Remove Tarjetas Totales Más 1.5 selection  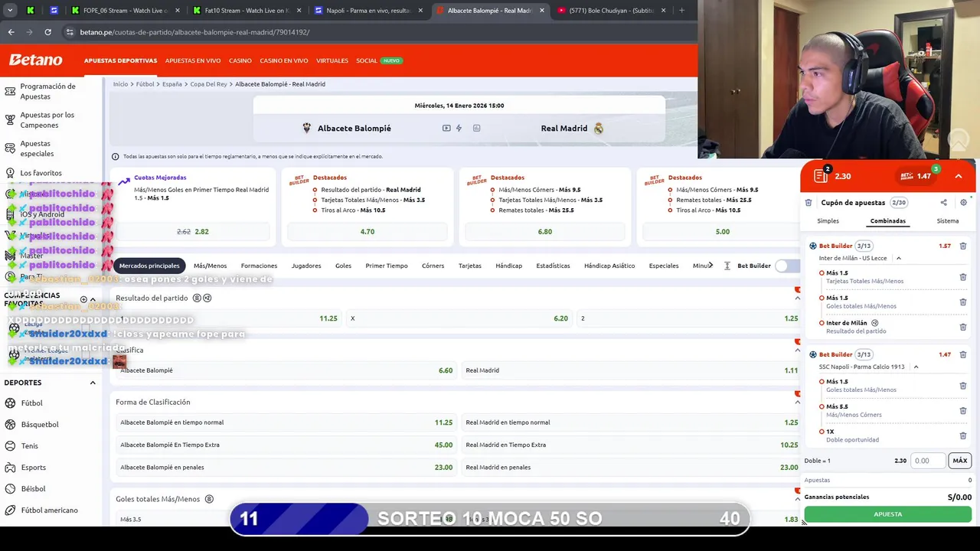point(963,277)
